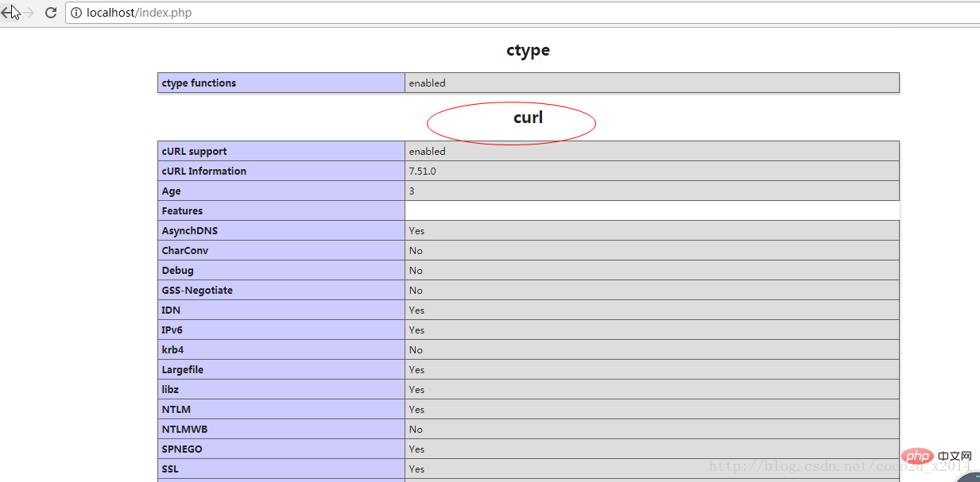Click the 'Features' label cell
Viewport: 980px width, 482px height.
(281, 210)
